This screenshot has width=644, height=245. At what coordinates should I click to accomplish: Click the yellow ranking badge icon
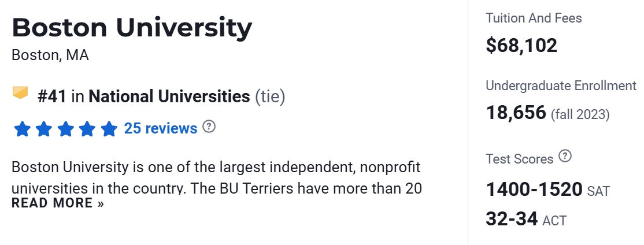20,92
